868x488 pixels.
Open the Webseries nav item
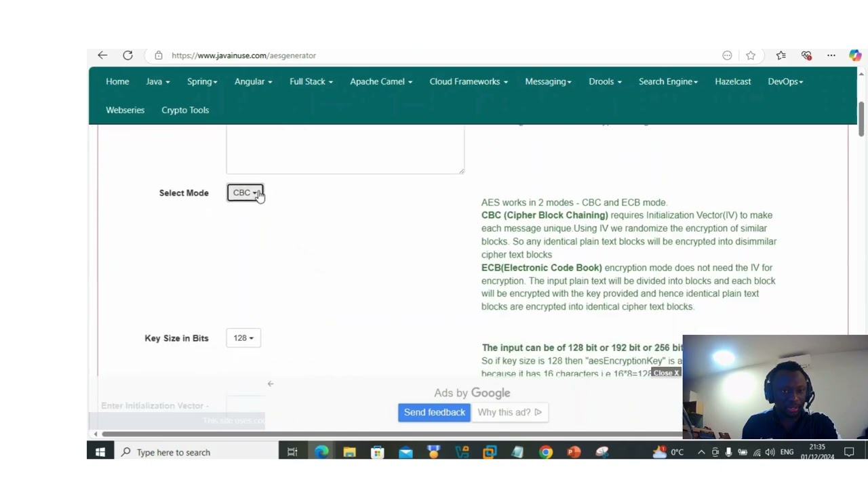tap(125, 110)
